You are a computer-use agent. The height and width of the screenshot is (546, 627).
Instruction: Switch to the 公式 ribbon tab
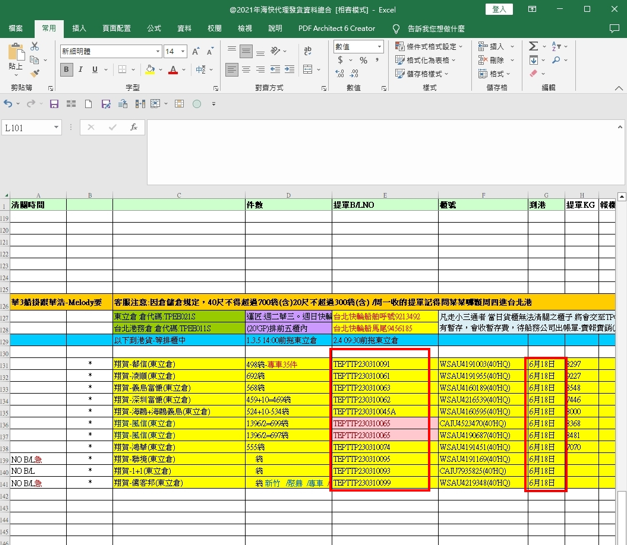[x=154, y=29]
